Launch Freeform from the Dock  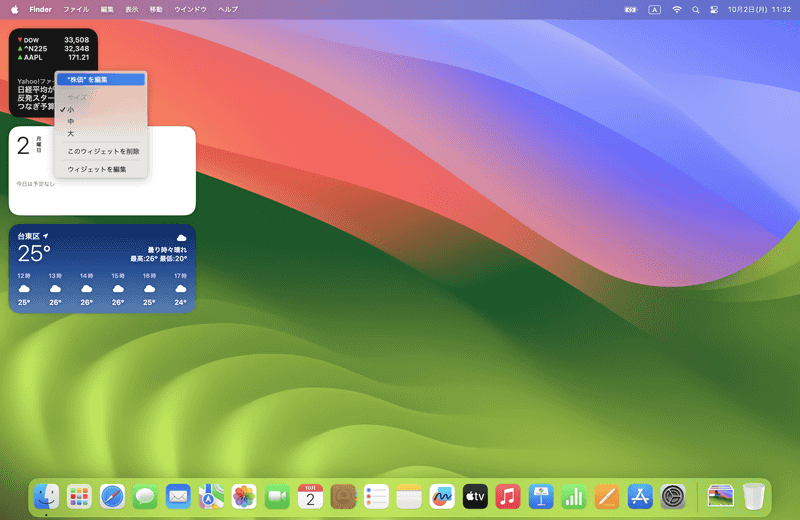point(442,497)
